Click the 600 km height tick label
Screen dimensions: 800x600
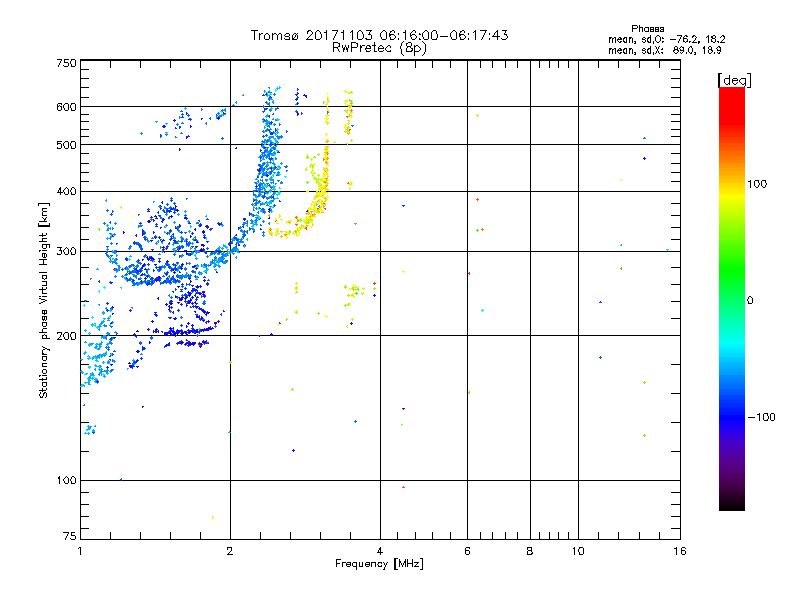pyautogui.click(x=66, y=107)
